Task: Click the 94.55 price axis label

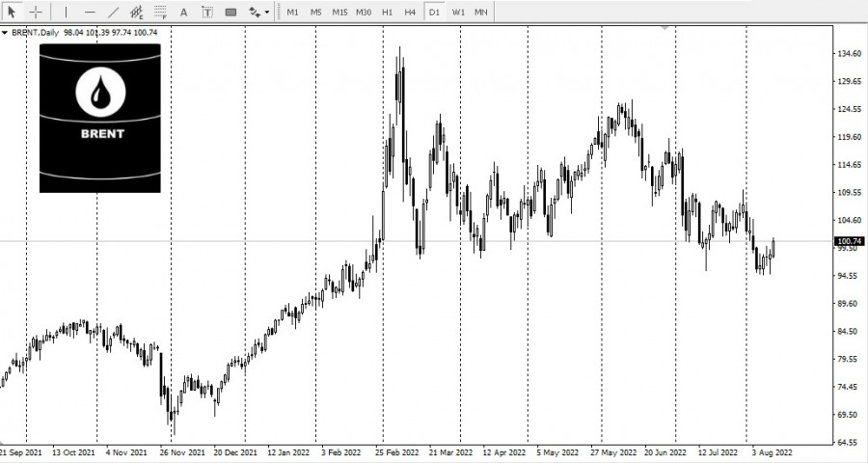Action: coord(849,276)
